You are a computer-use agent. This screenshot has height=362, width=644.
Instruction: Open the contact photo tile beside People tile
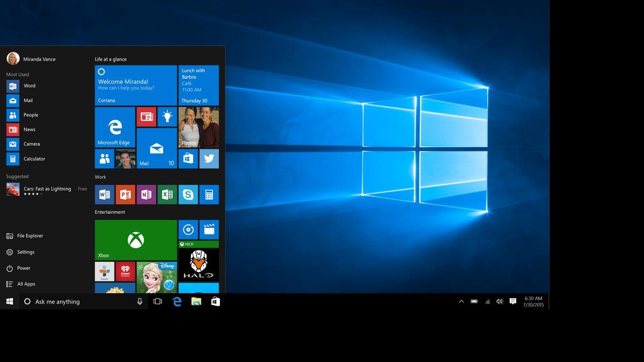(x=125, y=159)
